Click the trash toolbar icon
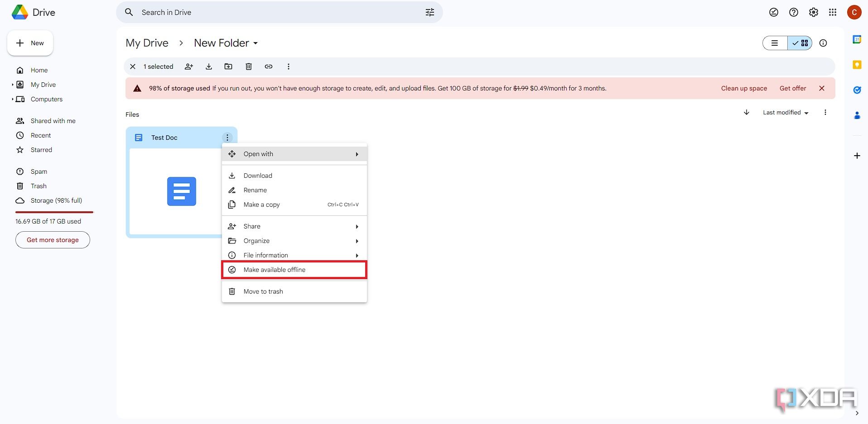 [249, 67]
